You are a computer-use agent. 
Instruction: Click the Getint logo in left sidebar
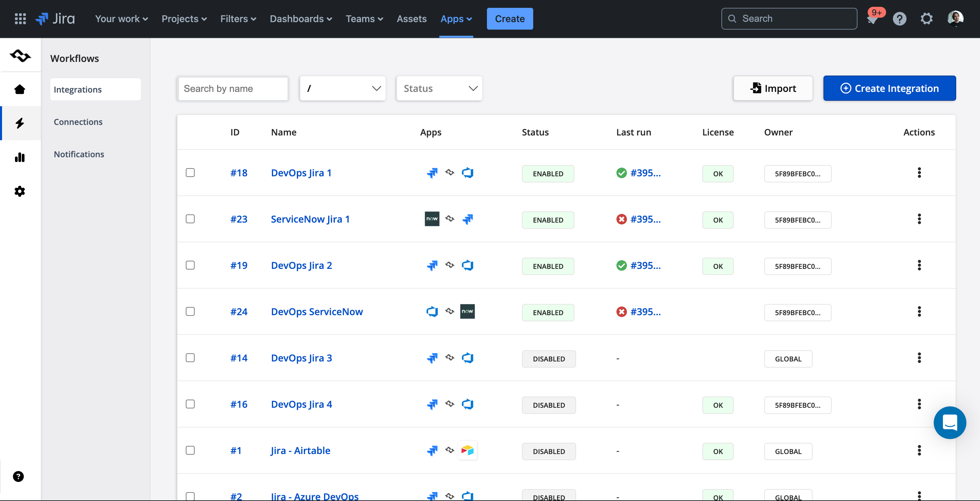[20, 56]
